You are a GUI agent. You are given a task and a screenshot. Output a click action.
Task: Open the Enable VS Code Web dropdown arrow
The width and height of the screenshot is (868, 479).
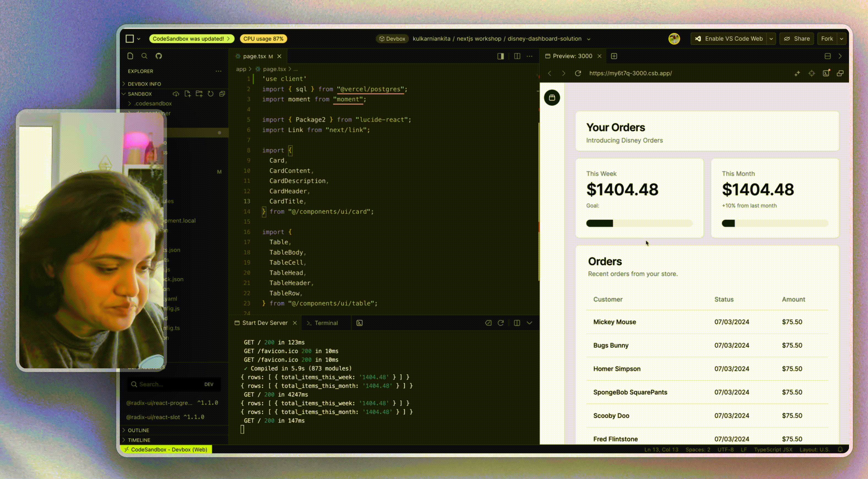click(x=772, y=38)
